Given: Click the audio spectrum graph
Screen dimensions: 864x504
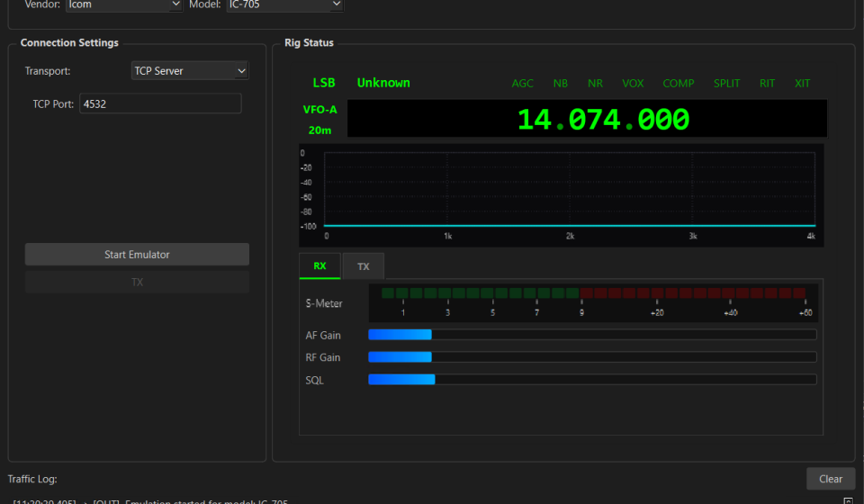Looking at the screenshot, I should point(561,195).
